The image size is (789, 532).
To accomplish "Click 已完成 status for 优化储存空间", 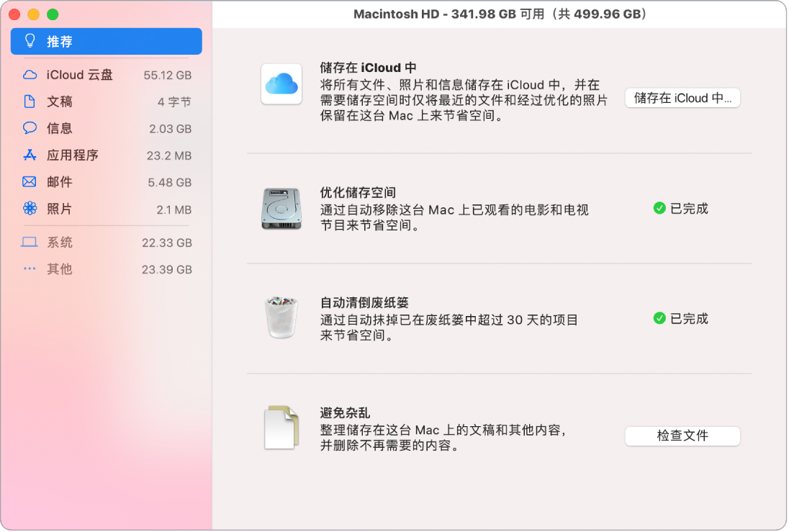I will coord(689,208).
